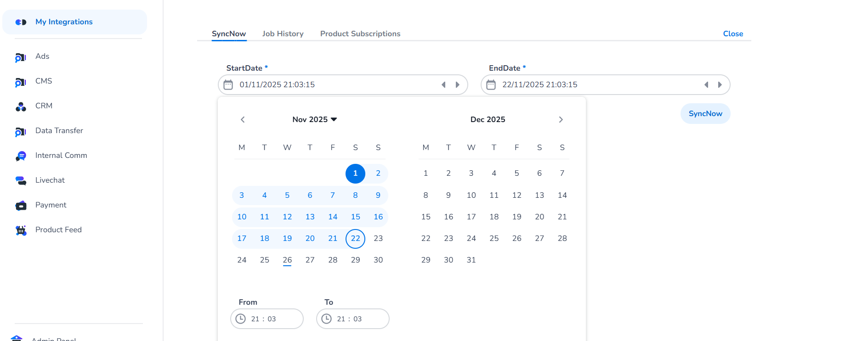Select December 15 in the calendar
Viewport: 868px width, 341px height.
point(426,217)
